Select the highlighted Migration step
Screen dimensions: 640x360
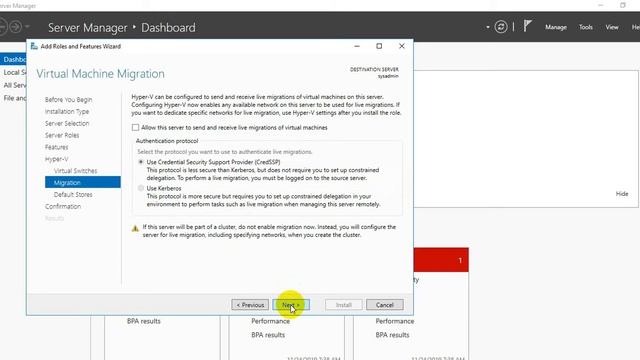[x=83, y=182]
